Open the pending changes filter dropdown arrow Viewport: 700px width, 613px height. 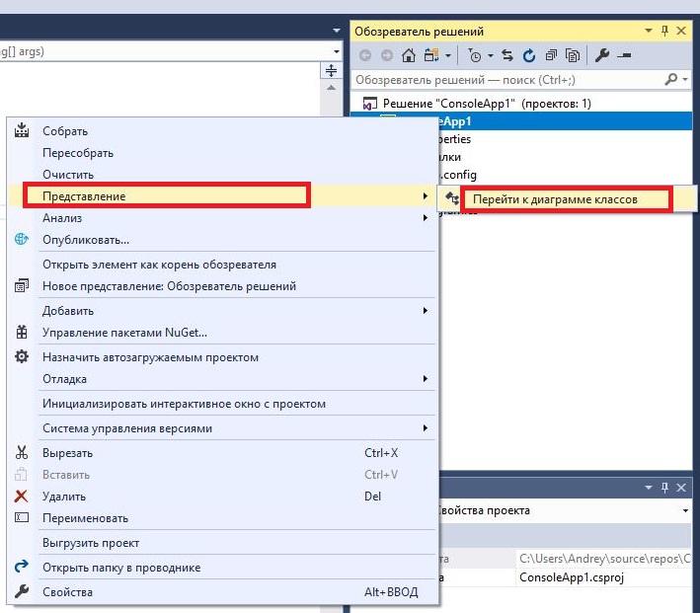point(490,56)
